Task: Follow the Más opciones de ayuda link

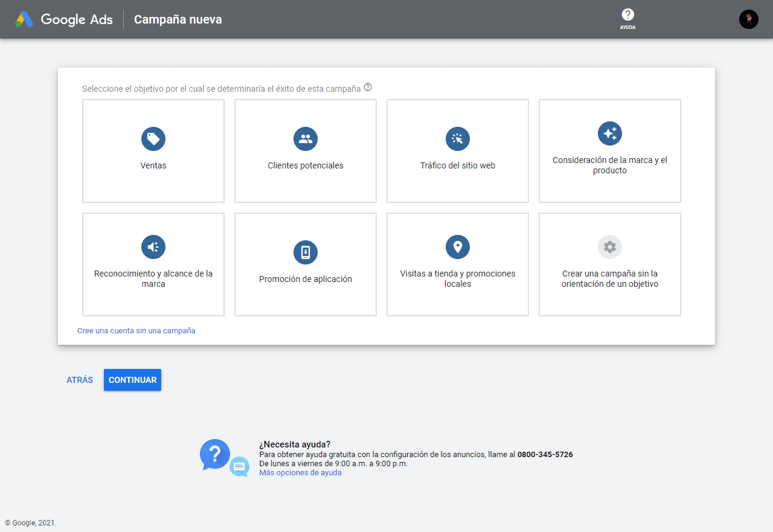Action: pyautogui.click(x=300, y=472)
